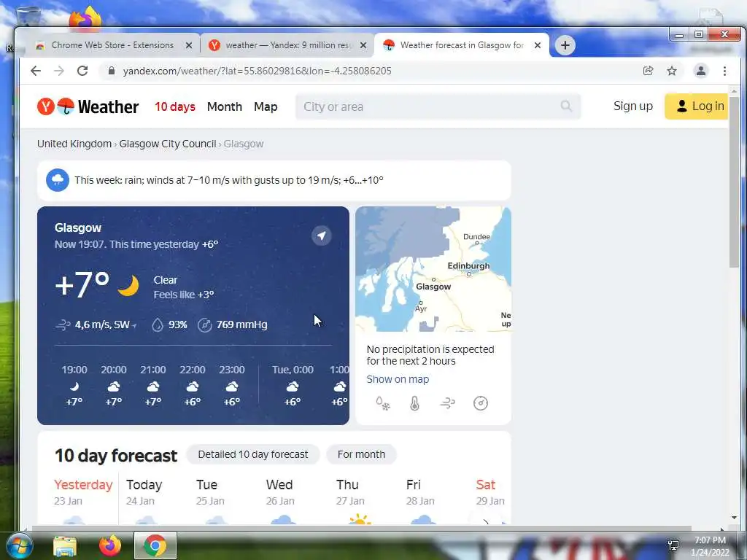
Task: Click Glasgow City Council breadcrumb link
Action: [x=168, y=144]
